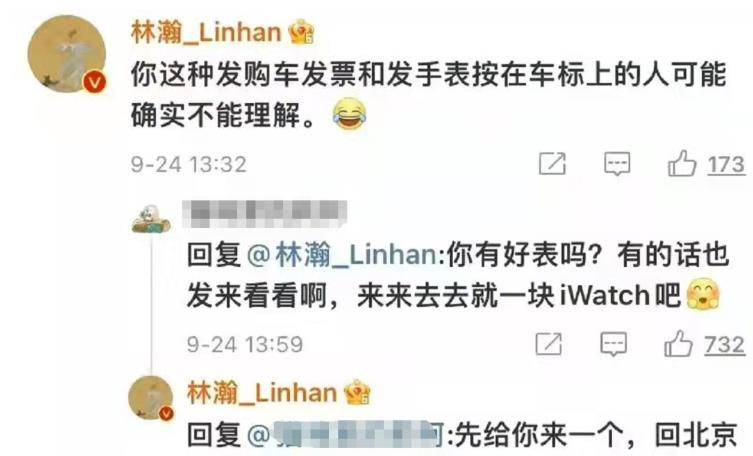Click the 9-24 13:32 timestamp
Viewport: 753px width, 456px height.
189,165
